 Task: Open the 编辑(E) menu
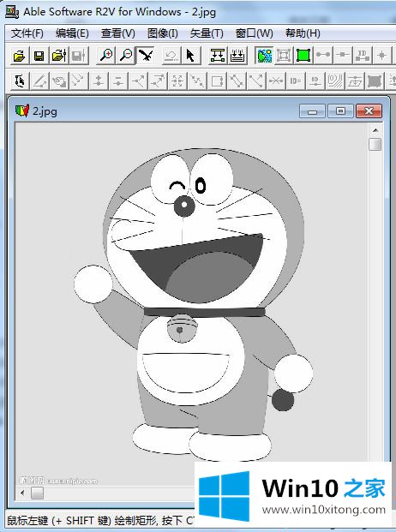pos(72,33)
